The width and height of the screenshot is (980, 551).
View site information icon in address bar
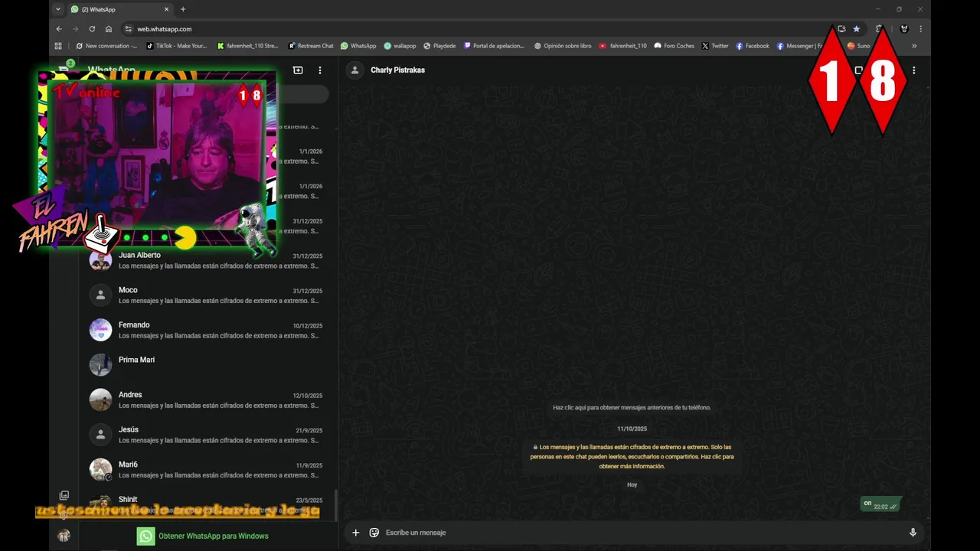coord(128,29)
